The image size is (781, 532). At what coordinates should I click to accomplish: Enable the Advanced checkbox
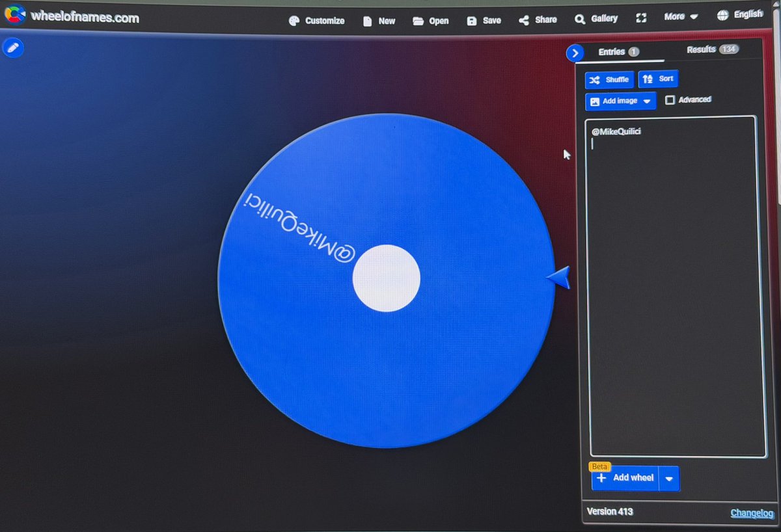[x=670, y=100]
